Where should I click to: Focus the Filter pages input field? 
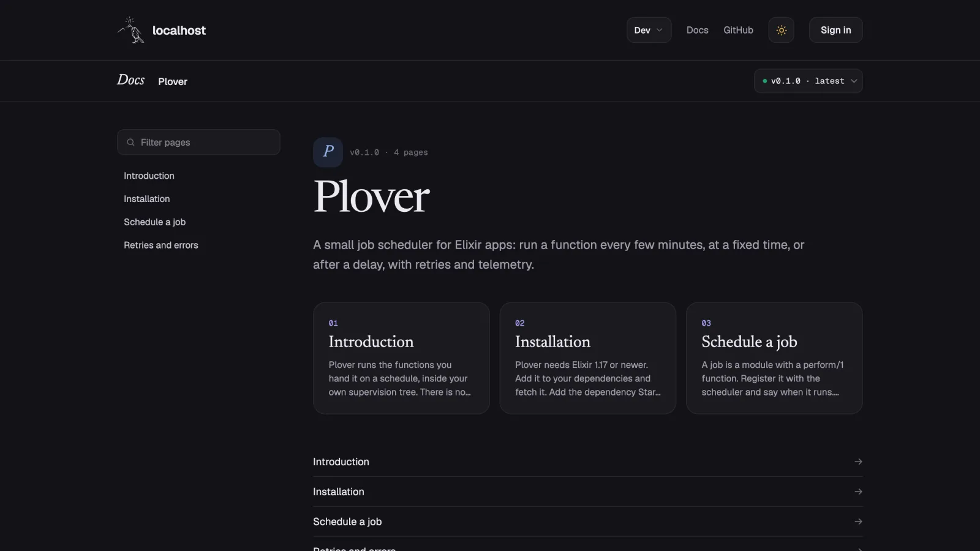coord(198,142)
